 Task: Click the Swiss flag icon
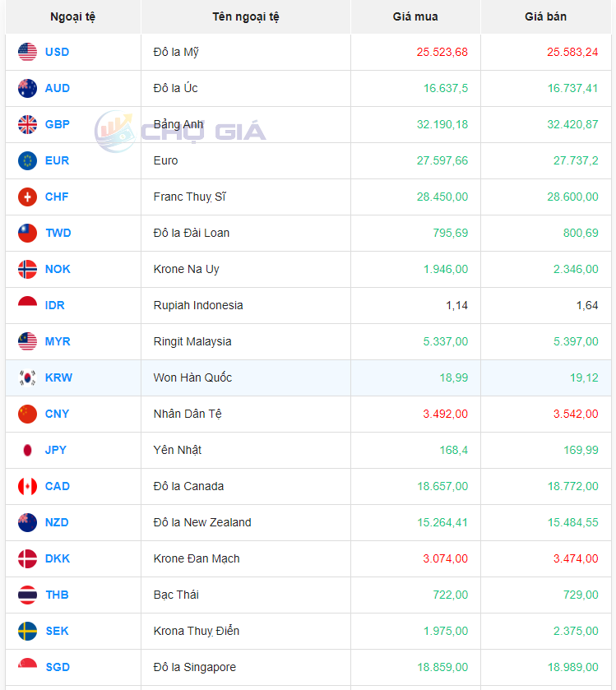(27, 197)
